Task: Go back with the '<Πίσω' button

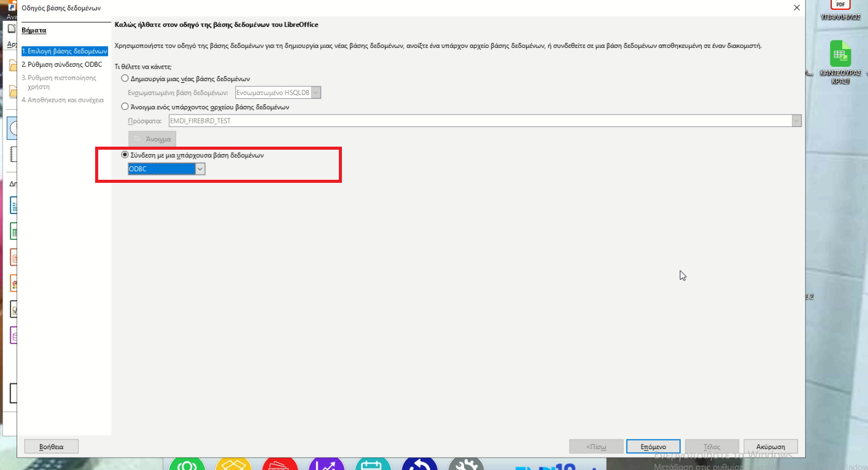Action: point(596,446)
